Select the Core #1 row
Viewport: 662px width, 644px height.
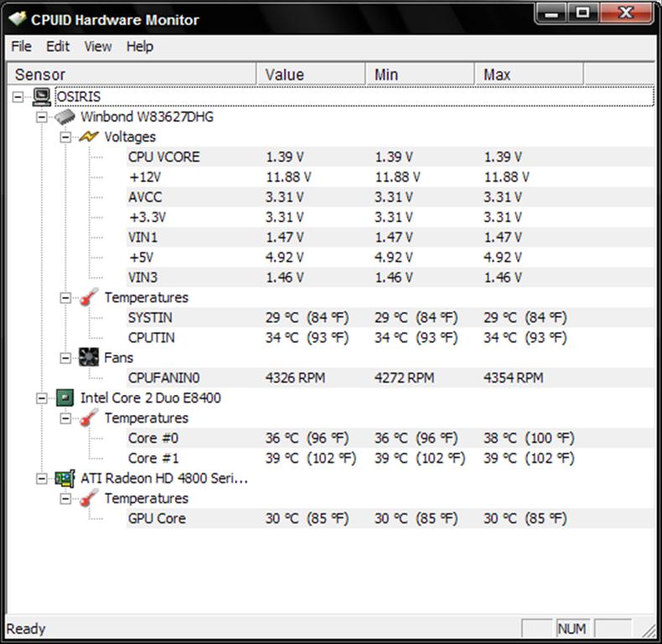click(390, 458)
